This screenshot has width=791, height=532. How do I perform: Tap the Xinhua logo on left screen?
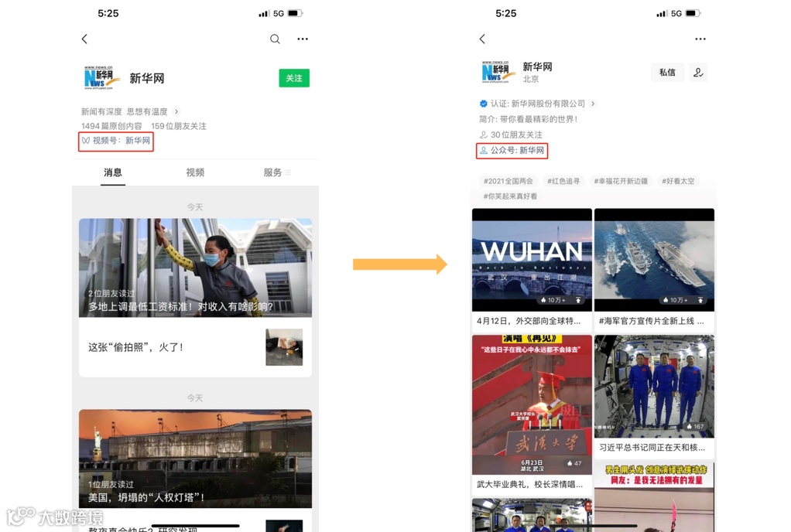click(102, 78)
